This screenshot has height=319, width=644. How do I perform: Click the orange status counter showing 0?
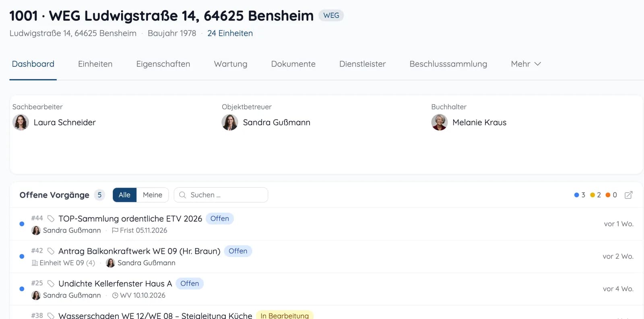[611, 195]
